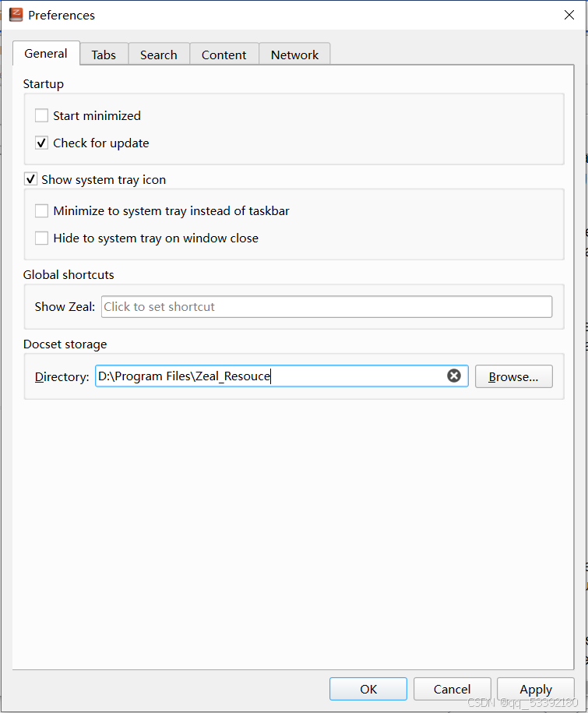Viewport: 588px width, 713px height.
Task: Click the Zeal app icon in title bar
Action: pos(16,15)
